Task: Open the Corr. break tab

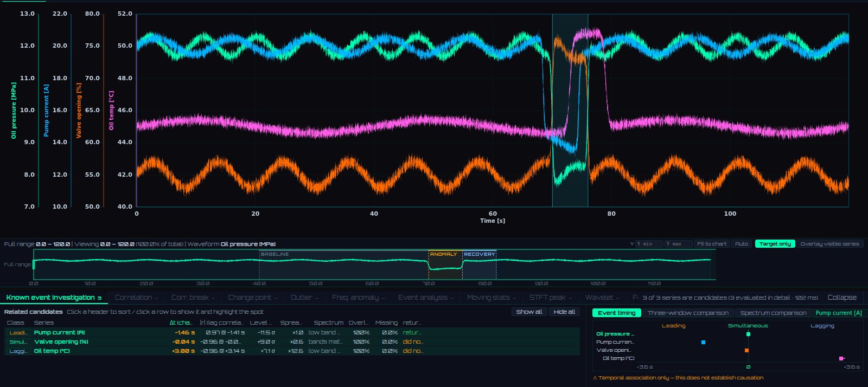Action: pos(193,298)
